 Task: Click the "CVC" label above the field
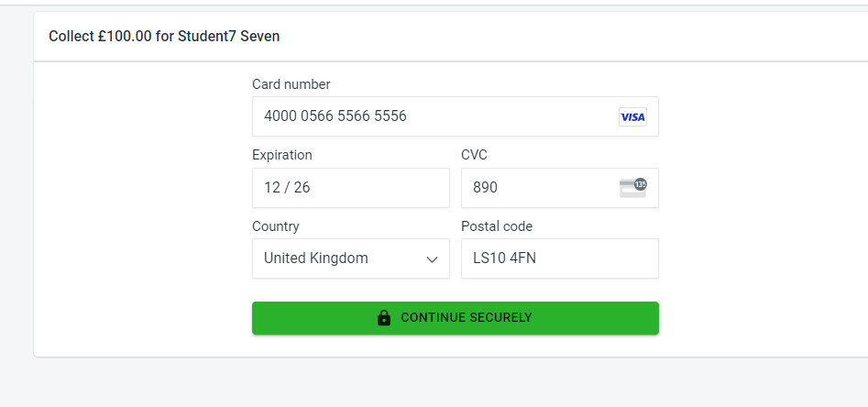click(475, 155)
